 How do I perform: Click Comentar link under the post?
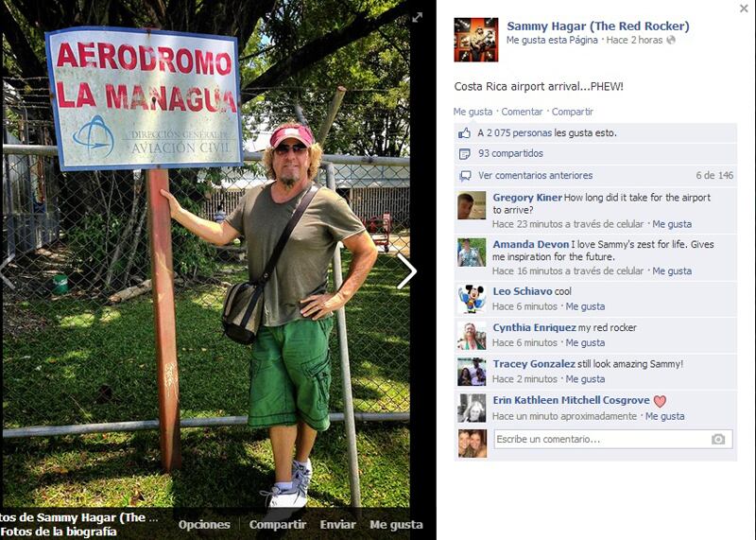[522, 112]
